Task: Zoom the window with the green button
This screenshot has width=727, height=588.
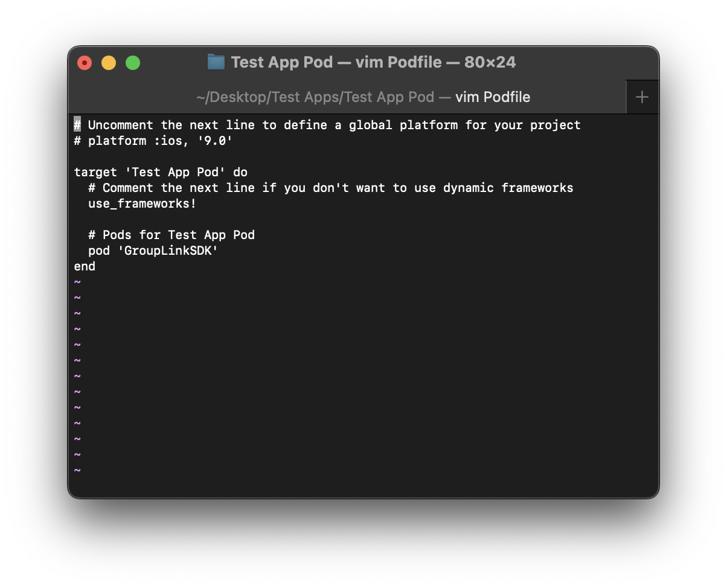Action: pyautogui.click(x=133, y=63)
